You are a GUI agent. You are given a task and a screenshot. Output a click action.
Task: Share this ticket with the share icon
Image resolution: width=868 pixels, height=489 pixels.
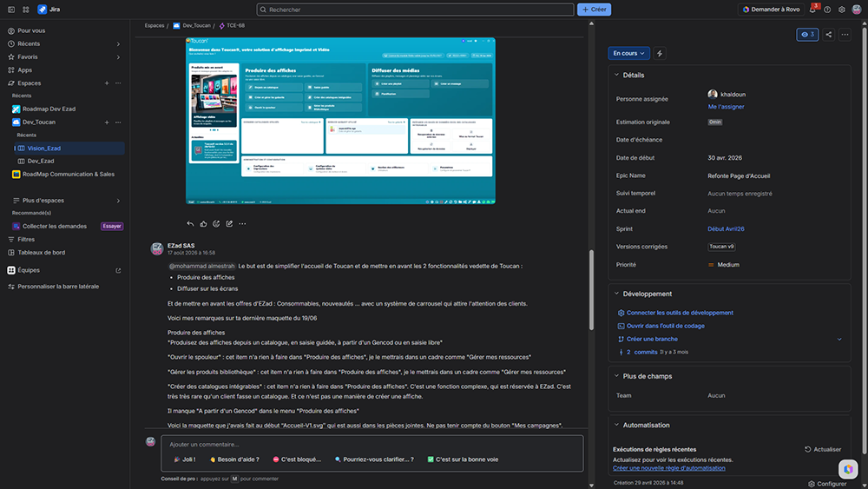coord(829,35)
